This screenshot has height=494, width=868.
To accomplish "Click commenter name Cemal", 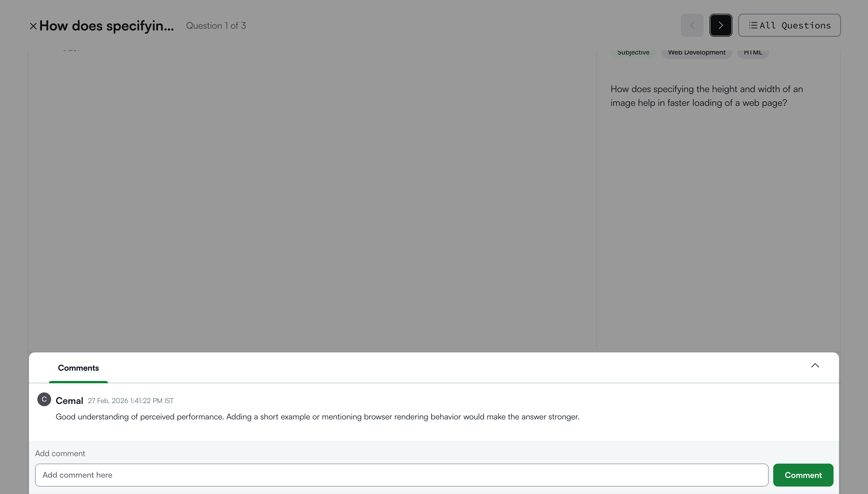I will pos(69,401).
